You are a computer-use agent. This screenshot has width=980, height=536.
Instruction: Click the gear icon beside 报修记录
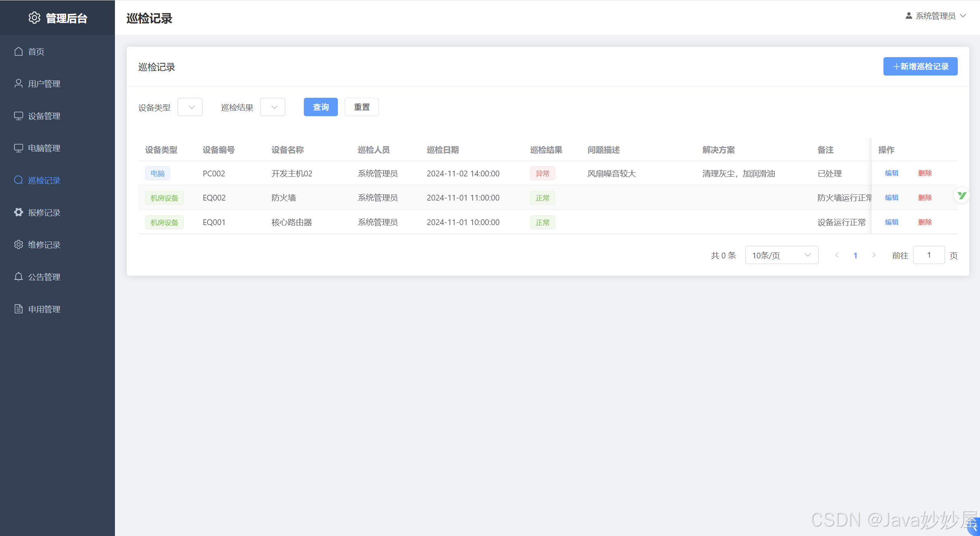18,212
